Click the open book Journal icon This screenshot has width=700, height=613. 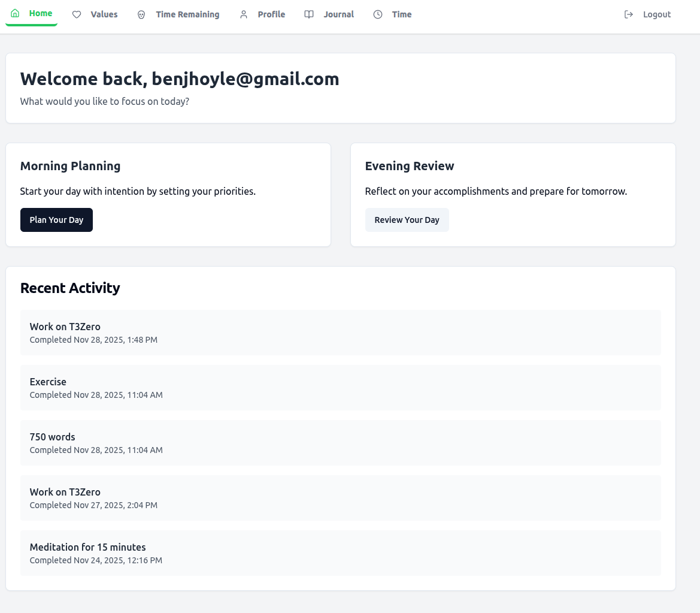click(309, 14)
